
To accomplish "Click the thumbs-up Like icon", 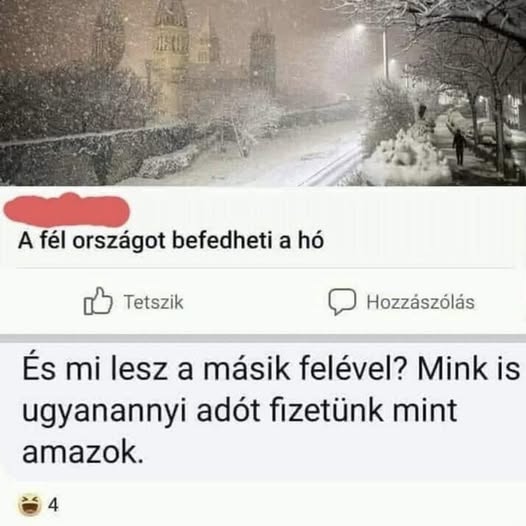I will click(98, 301).
